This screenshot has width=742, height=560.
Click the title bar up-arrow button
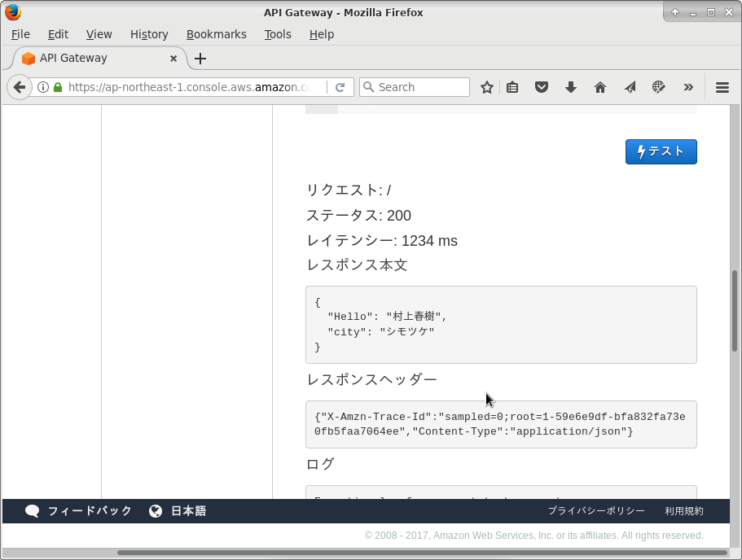tap(675, 12)
